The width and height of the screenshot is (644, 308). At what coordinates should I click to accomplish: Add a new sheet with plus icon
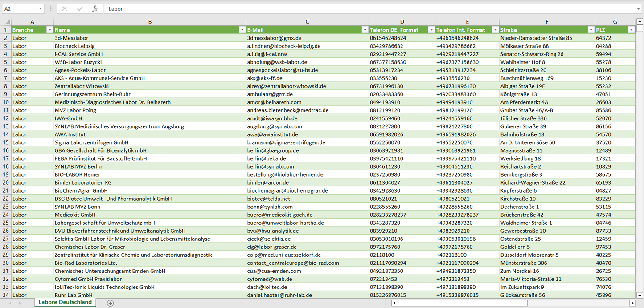[111, 303]
